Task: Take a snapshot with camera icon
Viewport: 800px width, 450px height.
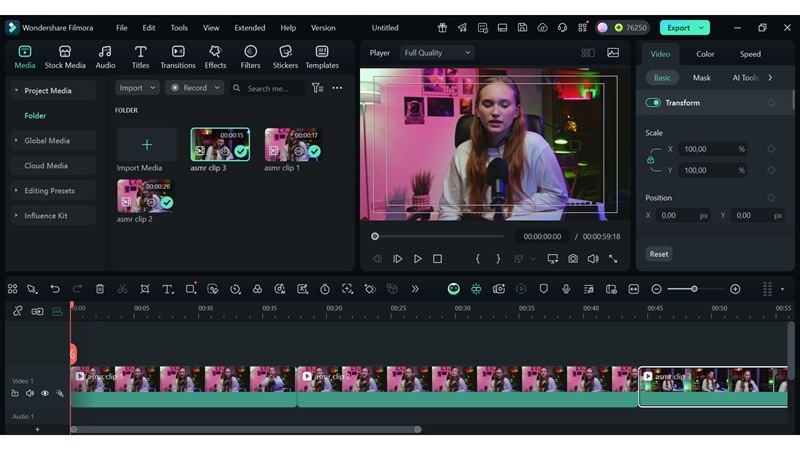Action: click(573, 259)
